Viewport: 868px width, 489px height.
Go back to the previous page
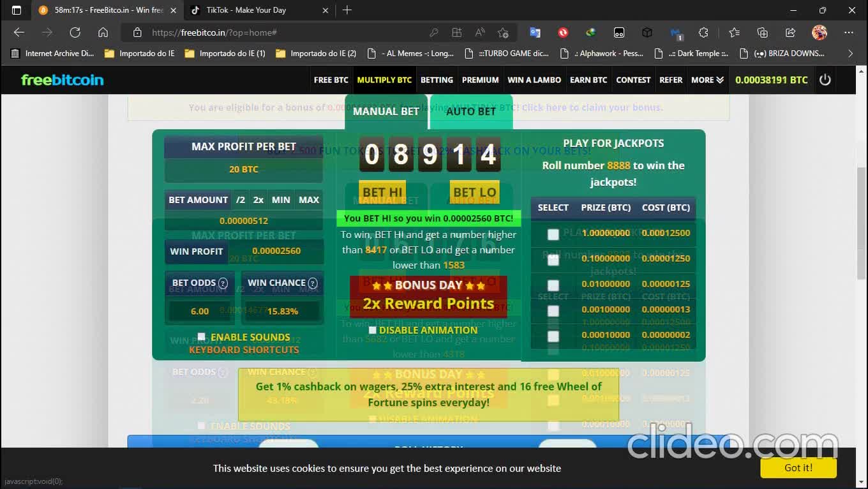coord(19,33)
